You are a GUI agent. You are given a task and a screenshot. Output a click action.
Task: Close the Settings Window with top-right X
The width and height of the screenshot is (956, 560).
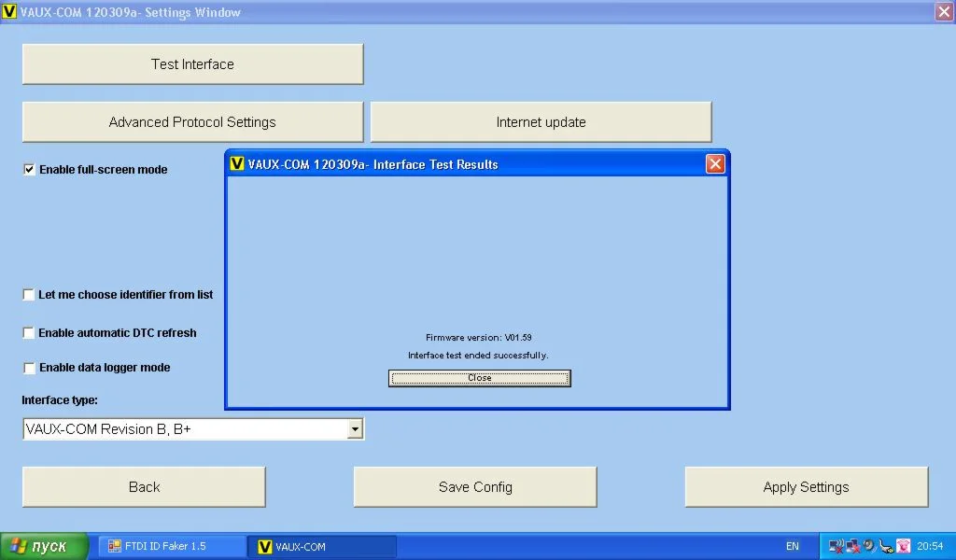point(944,11)
